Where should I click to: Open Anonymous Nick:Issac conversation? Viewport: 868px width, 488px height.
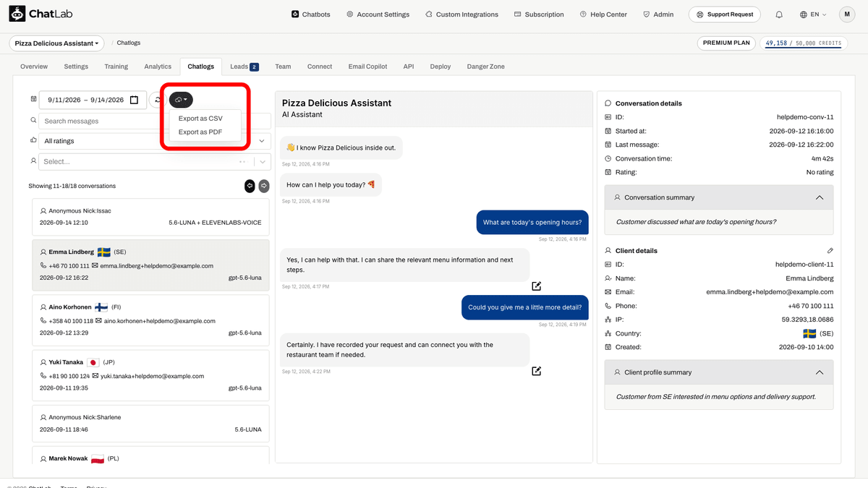click(150, 216)
